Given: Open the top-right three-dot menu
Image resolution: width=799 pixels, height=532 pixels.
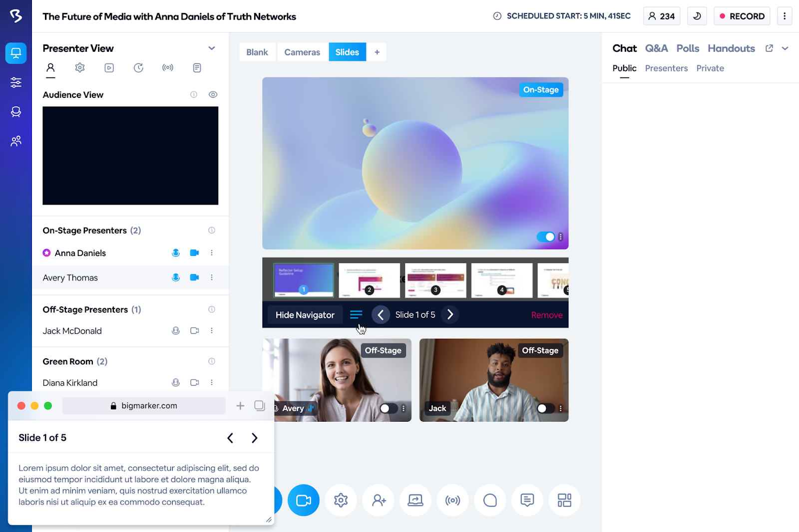Looking at the screenshot, I should 785,16.
